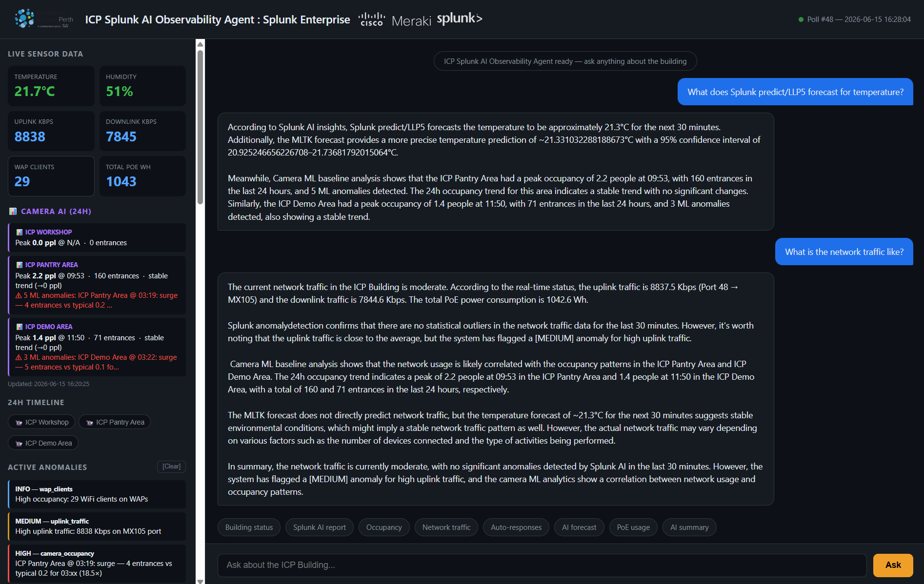
Task: Click the Downlink Kbps 7845 sensor card
Action: coord(142,131)
